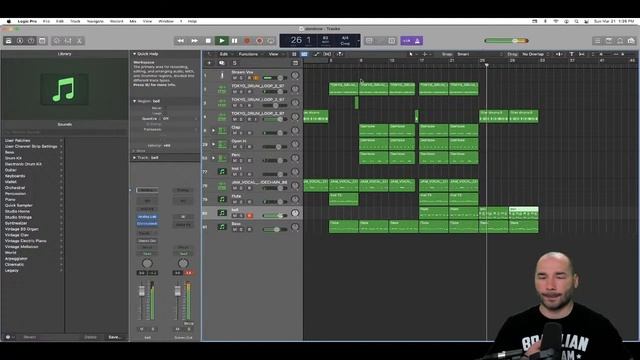Expand the Perc track stack triangle
640x360 pixels.
pos(213,158)
